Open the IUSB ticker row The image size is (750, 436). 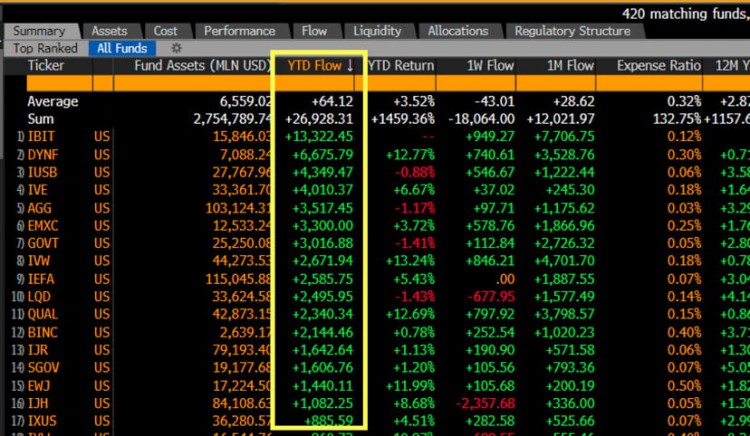[x=42, y=172]
